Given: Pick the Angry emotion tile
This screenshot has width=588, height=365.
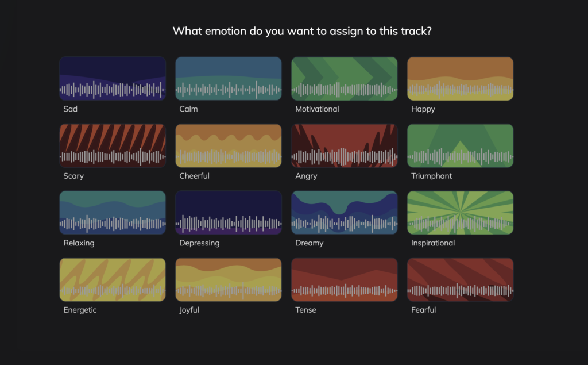Looking at the screenshot, I should pyautogui.click(x=345, y=146).
